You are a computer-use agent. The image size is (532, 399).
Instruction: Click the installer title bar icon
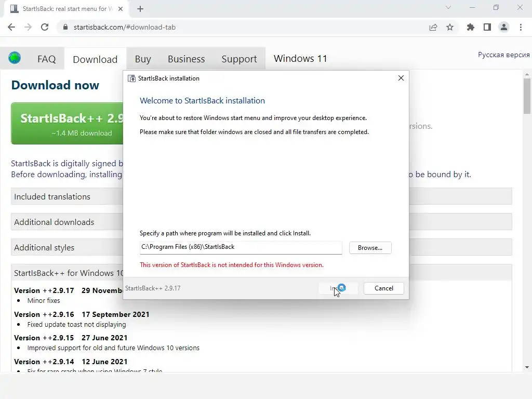(131, 78)
